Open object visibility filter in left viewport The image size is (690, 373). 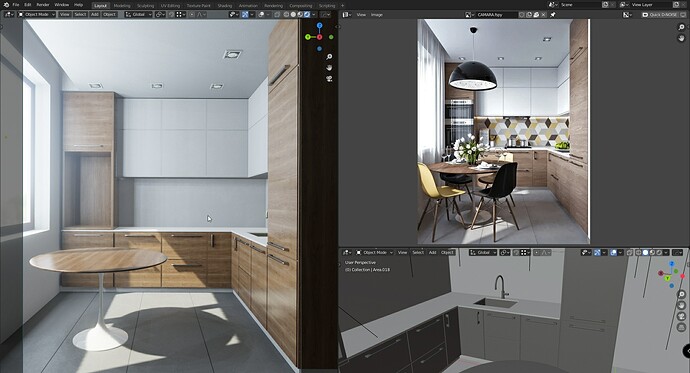click(235, 15)
